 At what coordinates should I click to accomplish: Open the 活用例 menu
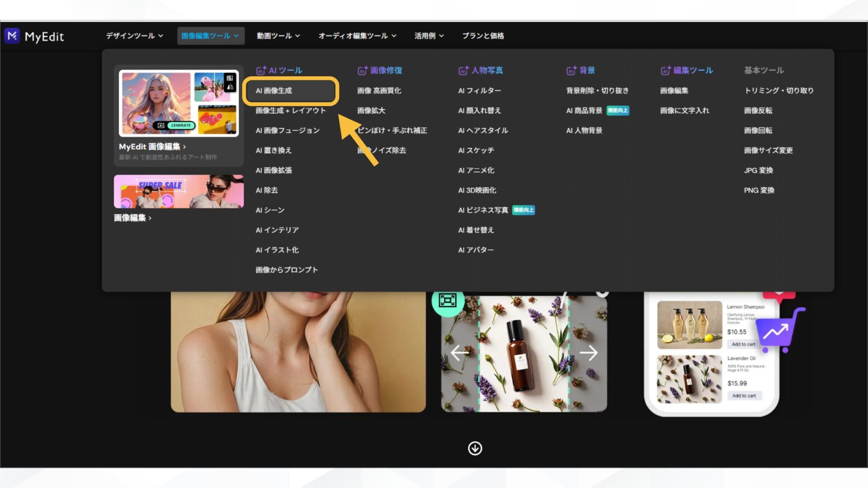428,36
